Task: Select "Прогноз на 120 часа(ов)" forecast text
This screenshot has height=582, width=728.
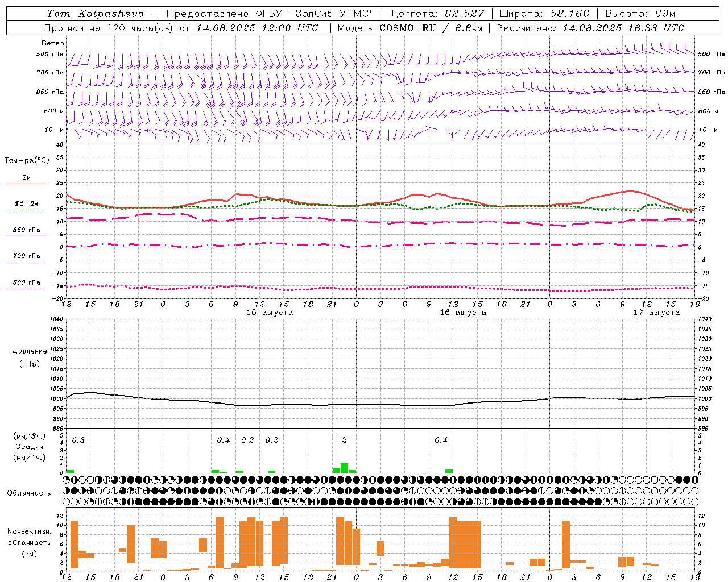Action: click(109, 28)
